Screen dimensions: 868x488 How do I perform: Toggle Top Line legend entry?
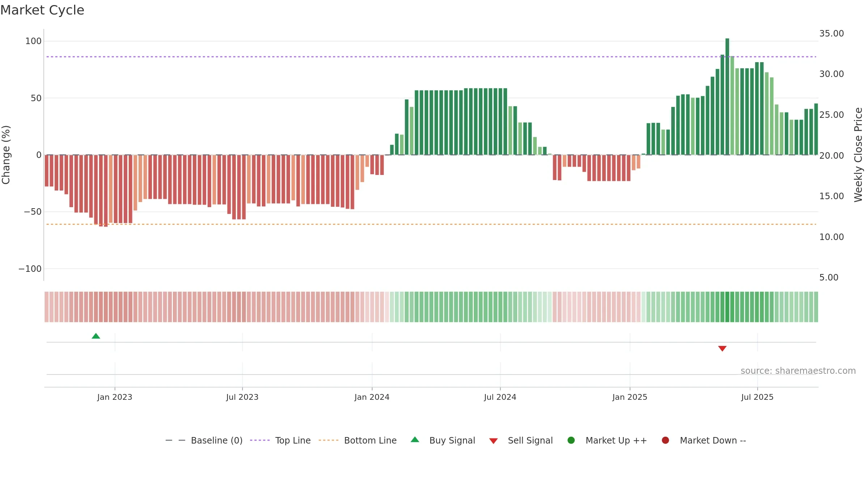click(280, 440)
